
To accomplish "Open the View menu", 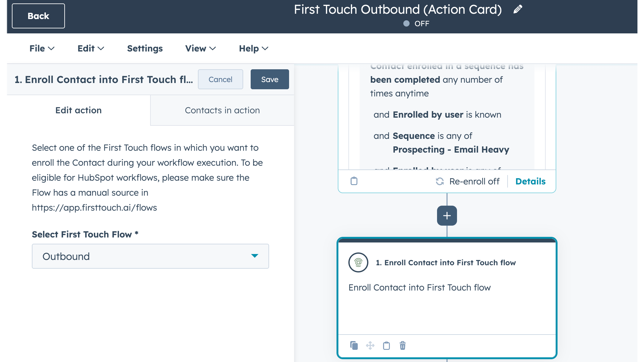I will tap(200, 48).
